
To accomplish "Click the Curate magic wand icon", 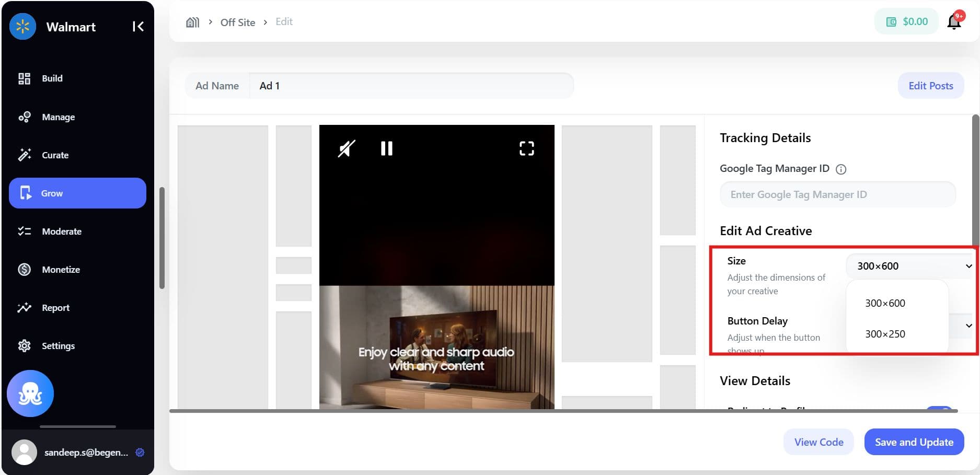I will [x=24, y=155].
